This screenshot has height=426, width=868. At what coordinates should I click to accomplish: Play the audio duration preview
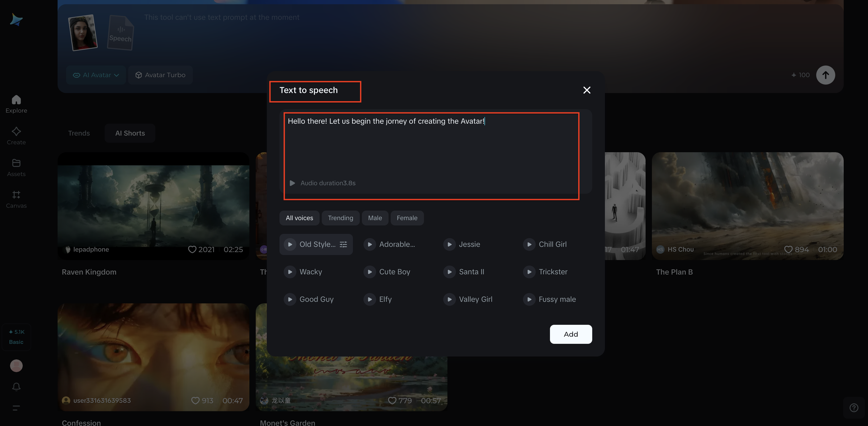pyautogui.click(x=292, y=183)
